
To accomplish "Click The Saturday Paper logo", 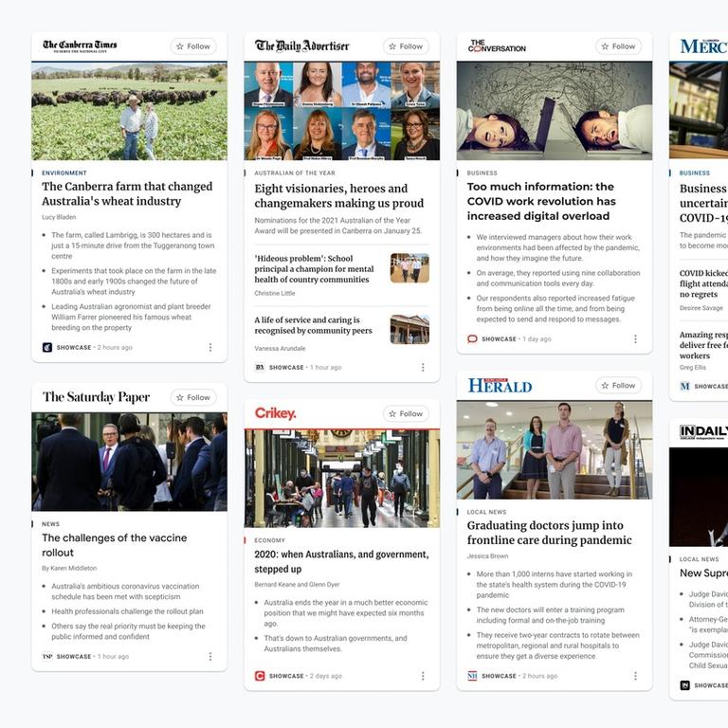I will pos(96,397).
